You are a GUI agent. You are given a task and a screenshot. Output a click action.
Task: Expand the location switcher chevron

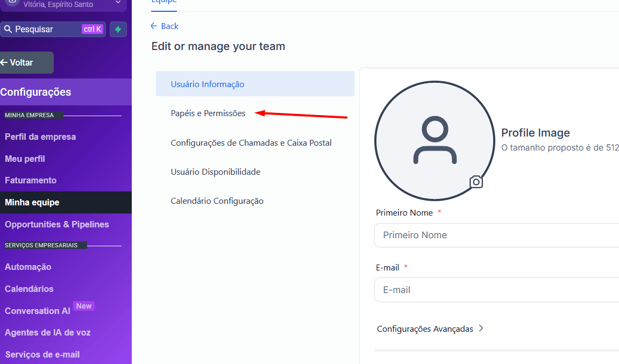tap(118, 3)
